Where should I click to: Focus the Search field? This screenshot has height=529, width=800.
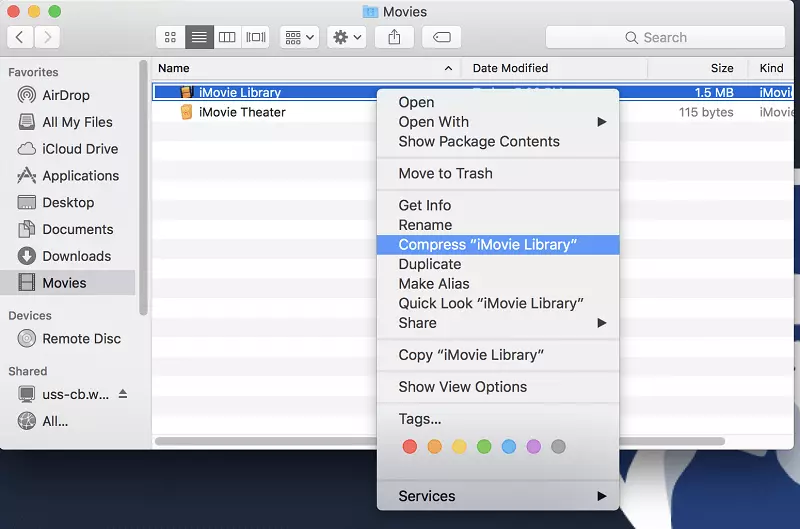tap(665, 37)
